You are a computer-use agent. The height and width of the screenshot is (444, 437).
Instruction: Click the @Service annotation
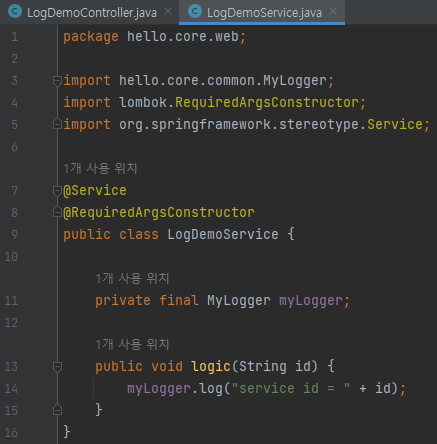pos(95,191)
